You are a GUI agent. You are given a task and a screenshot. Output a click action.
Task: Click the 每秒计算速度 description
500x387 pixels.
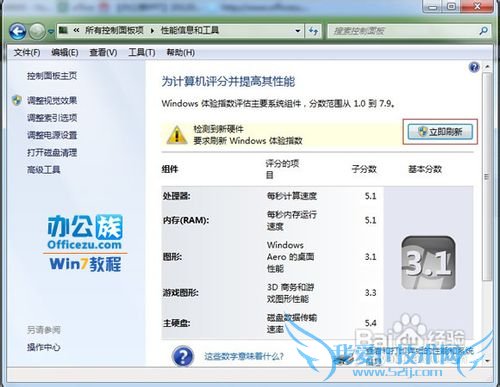pyautogui.click(x=292, y=196)
